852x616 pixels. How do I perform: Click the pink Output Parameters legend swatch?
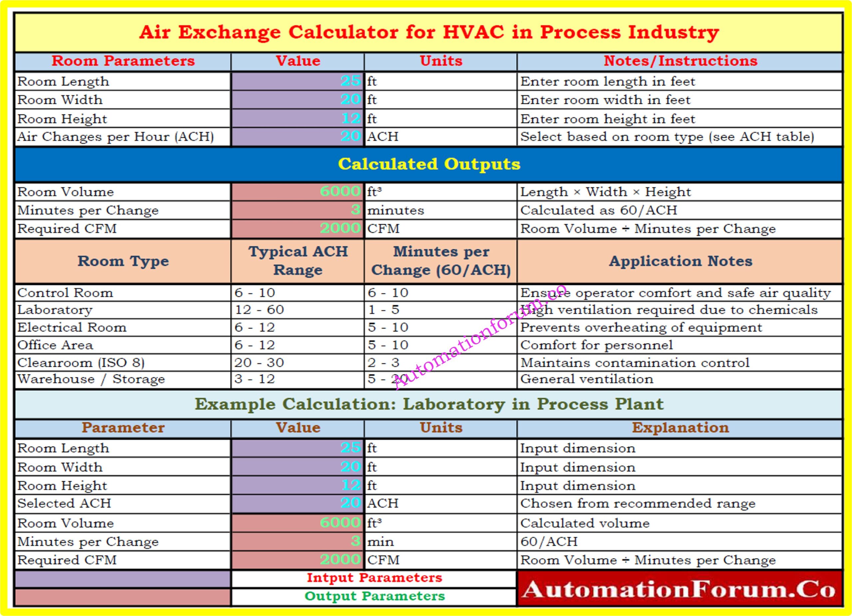(x=122, y=597)
